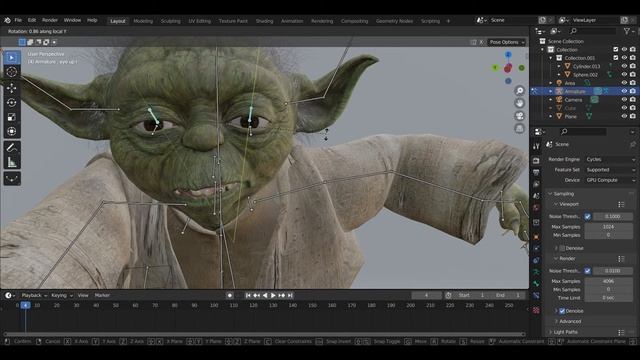The width and height of the screenshot is (640, 360).
Task: Open the Edit menu
Action: (x=32, y=20)
